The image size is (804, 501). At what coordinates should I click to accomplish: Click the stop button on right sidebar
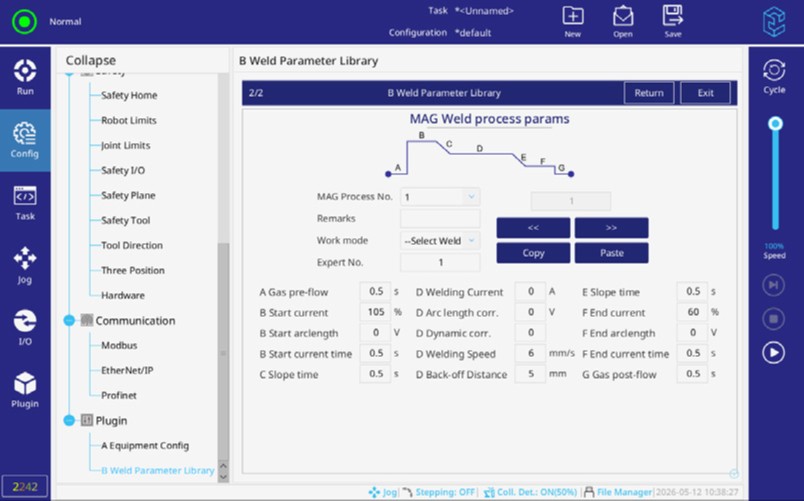(773, 319)
